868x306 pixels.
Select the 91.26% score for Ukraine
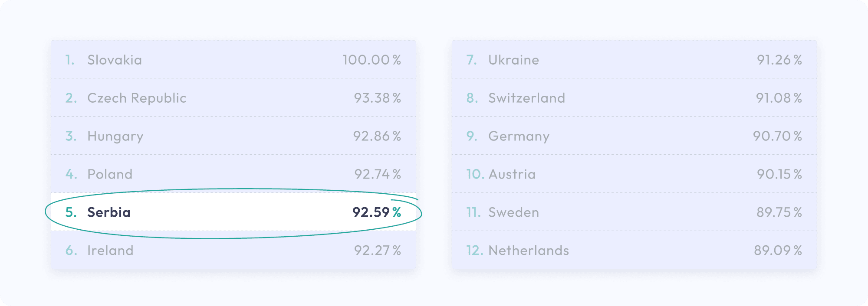click(x=779, y=60)
